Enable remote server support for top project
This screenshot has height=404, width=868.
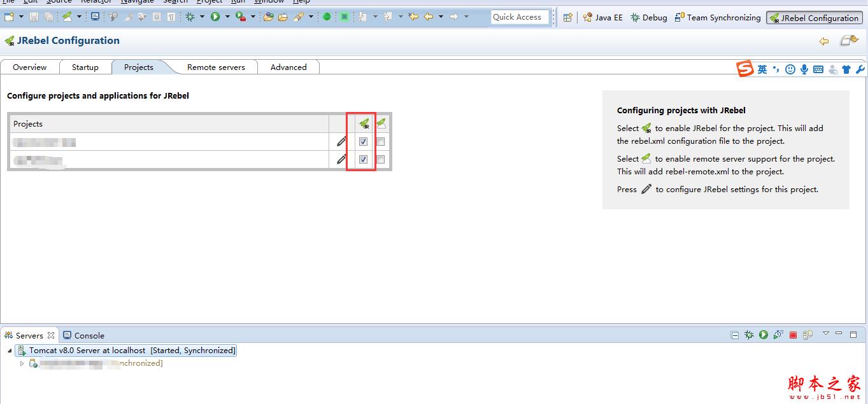tap(381, 142)
